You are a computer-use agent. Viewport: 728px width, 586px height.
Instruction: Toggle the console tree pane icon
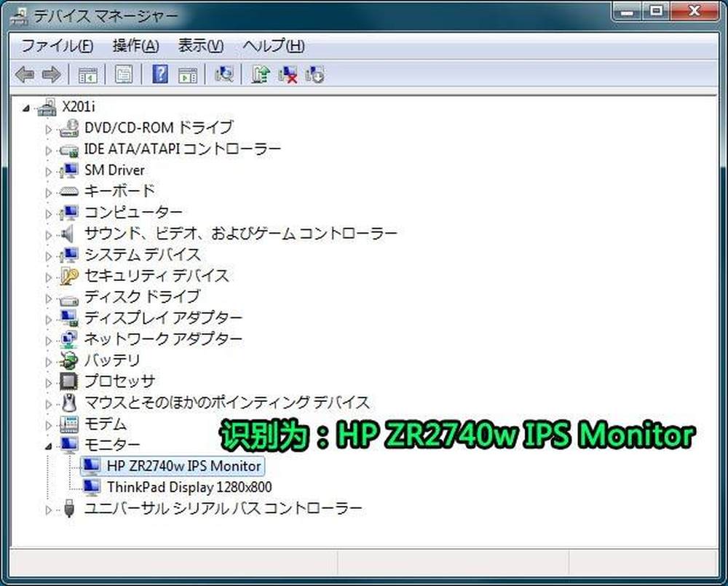click(88, 74)
